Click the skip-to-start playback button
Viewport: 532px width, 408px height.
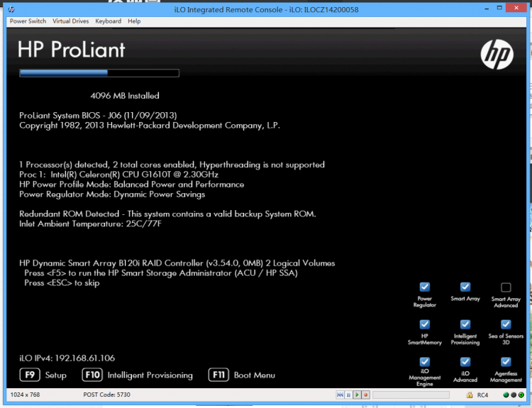[x=340, y=395]
